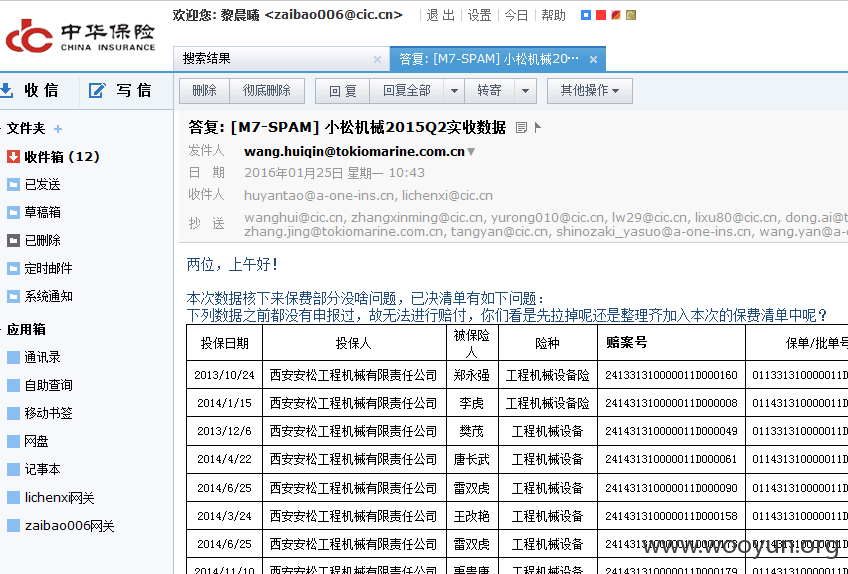Click 收信 to receive mail
The height and width of the screenshot is (574, 848).
41,90
